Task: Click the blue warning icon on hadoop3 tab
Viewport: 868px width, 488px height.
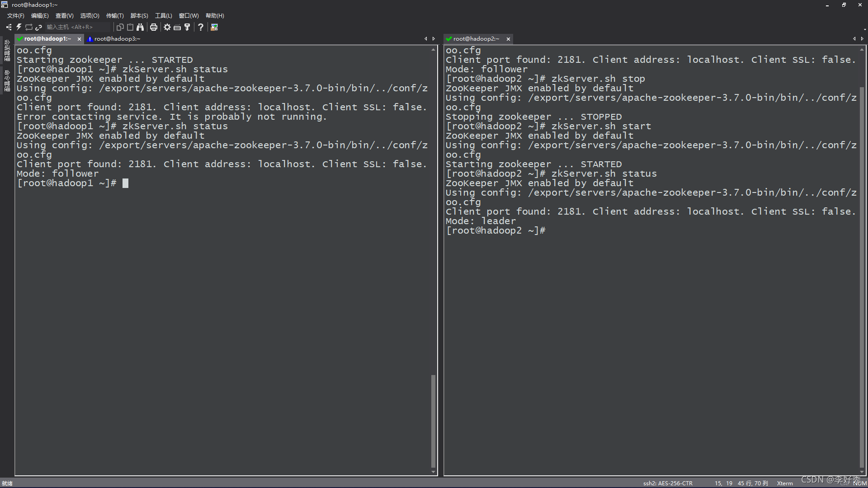Action: [x=90, y=39]
